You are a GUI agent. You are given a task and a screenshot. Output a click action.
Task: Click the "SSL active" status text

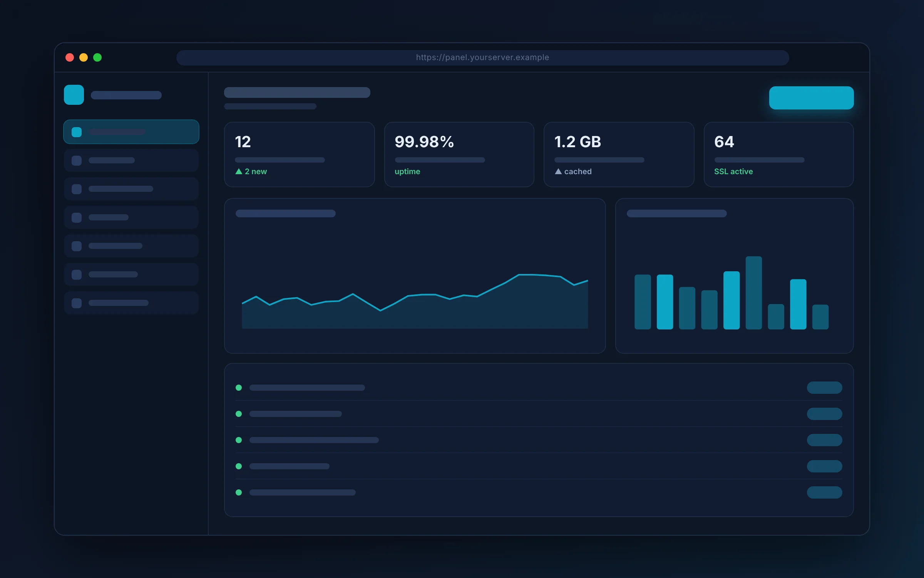tap(733, 171)
